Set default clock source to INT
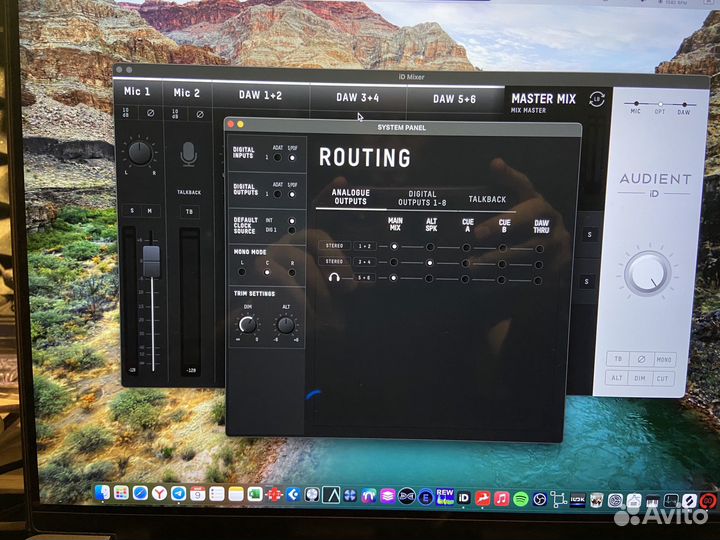Image resolution: width=720 pixels, height=540 pixels. coord(292,220)
